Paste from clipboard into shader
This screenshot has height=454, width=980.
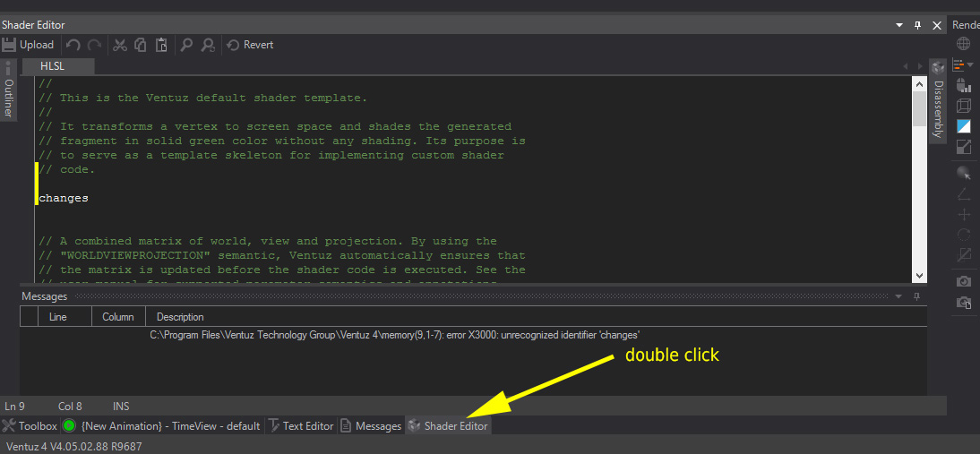(161, 45)
